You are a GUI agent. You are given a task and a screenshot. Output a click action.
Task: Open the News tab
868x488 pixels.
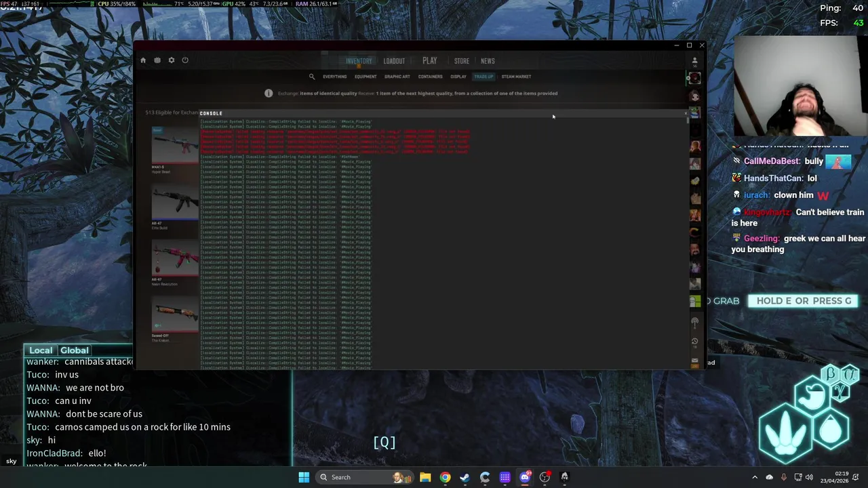488,61
